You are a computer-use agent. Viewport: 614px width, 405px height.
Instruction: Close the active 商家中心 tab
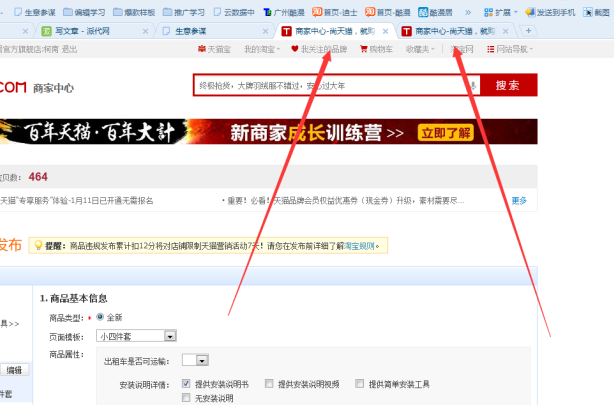coord(385,31)
